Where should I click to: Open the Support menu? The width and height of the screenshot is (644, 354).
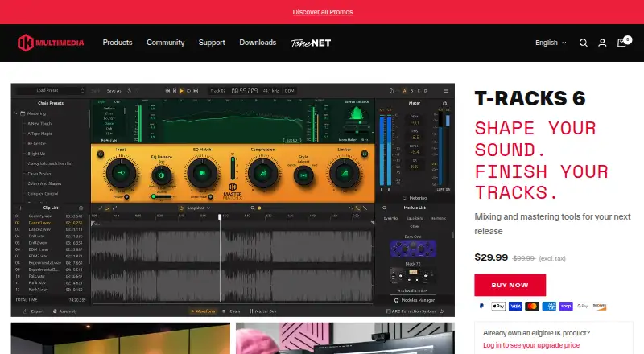click(212, 43)
